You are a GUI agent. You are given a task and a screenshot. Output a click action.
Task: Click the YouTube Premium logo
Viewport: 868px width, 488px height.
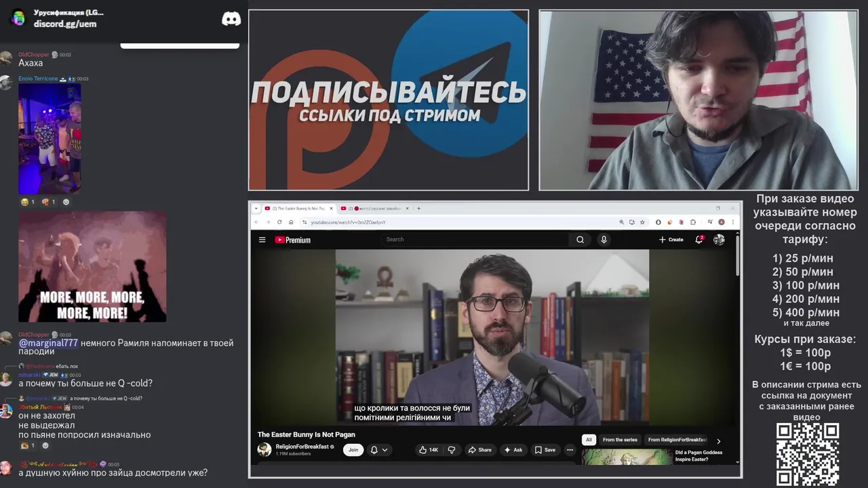pyautogui.click(x=292, y=240)
